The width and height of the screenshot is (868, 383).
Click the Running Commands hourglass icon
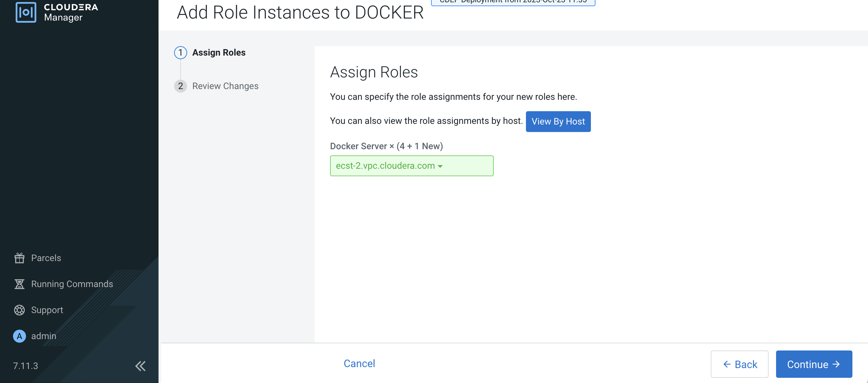click(x=19, y=284)
